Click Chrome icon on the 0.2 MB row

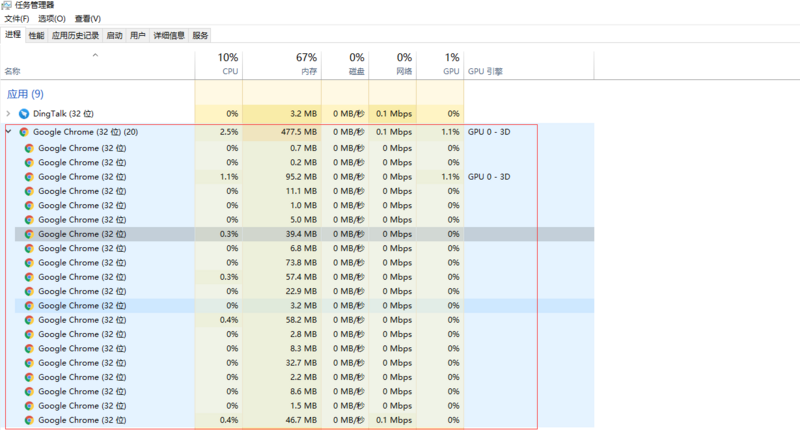tap(29, 163)
